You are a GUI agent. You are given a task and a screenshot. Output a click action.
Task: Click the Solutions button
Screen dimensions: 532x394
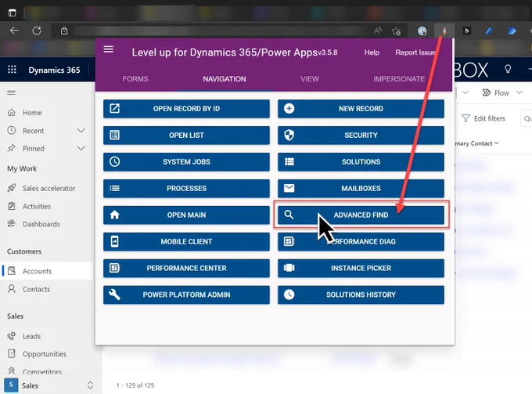click(361, 161)
